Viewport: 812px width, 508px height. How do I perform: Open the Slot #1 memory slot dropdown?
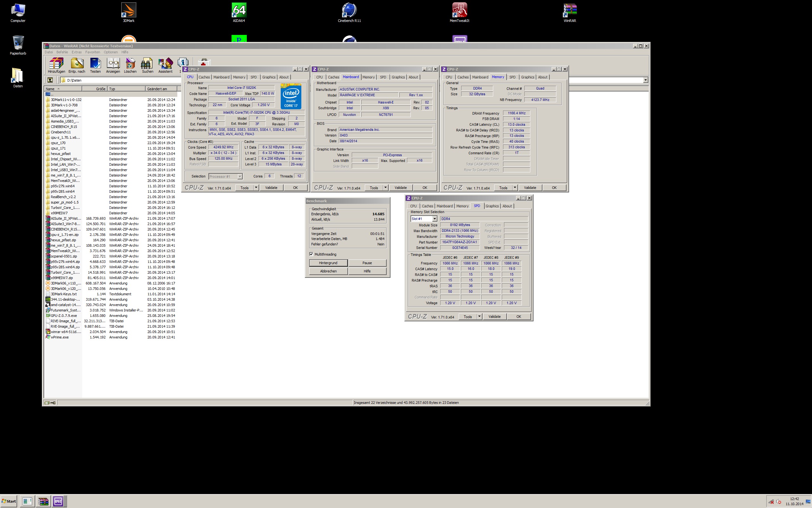[x=435, y=219]
